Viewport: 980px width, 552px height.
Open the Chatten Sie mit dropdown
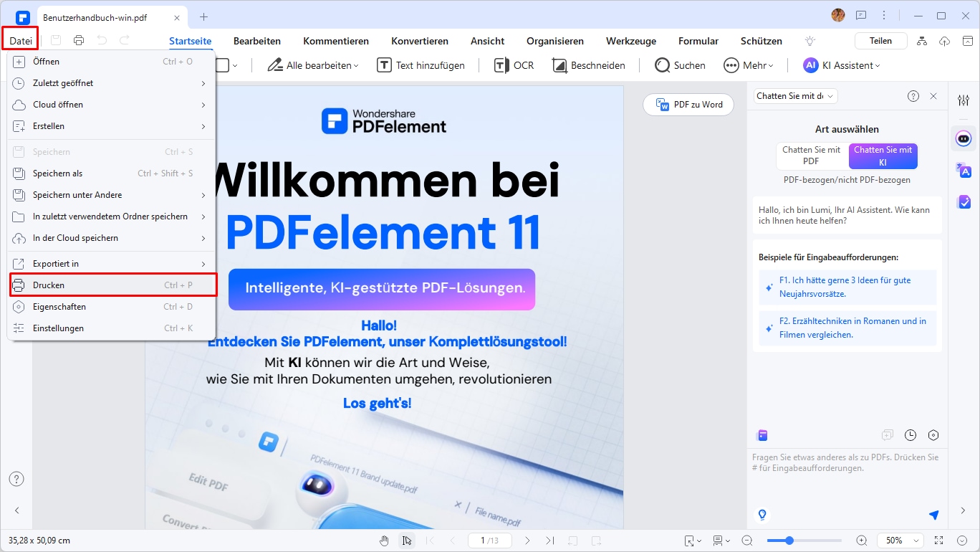[x=795, y=96]
